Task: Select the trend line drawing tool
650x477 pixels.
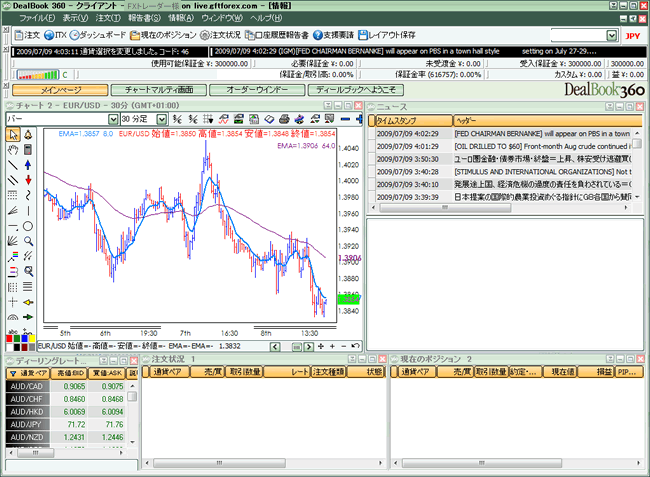Action: [13, 165]
